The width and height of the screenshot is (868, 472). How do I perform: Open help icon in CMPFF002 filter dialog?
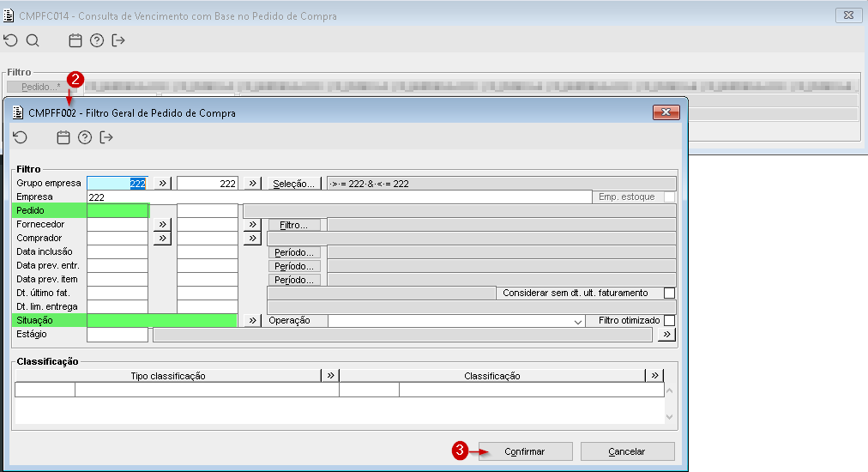point(85,137)
